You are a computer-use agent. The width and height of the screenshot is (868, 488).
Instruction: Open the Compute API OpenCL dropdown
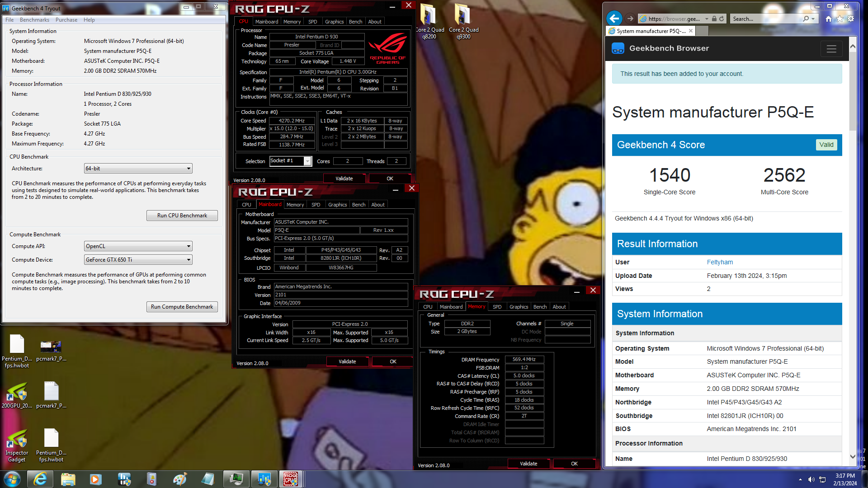point(138,246)
